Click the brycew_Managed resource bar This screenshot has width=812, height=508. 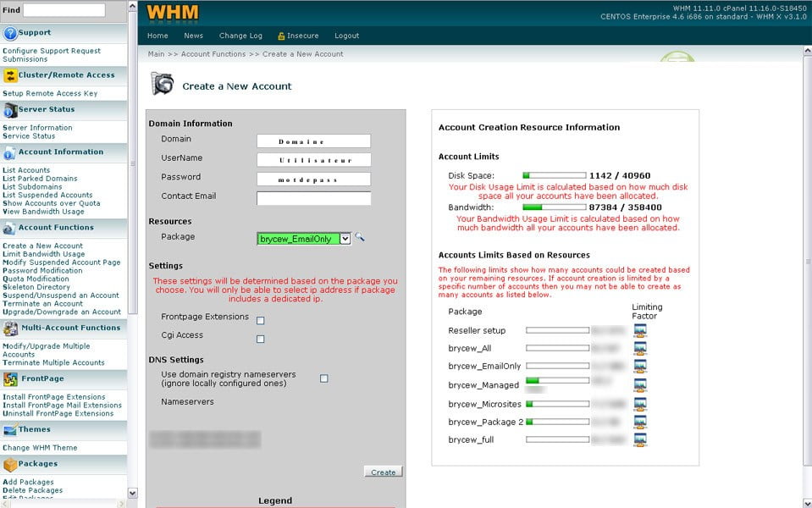(x=557, y=381)
